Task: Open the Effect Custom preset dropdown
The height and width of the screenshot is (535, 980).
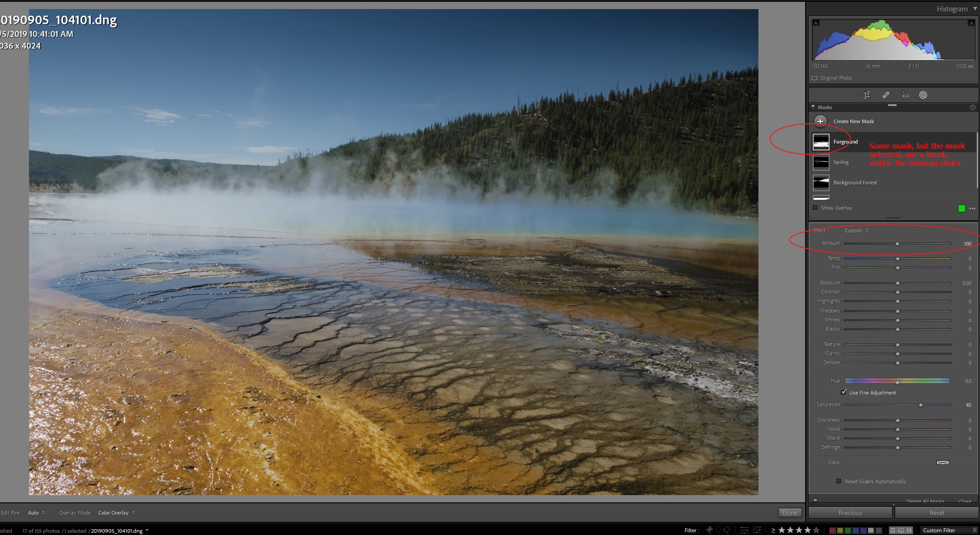Action: pyautogui.click(x=856, y=231)
